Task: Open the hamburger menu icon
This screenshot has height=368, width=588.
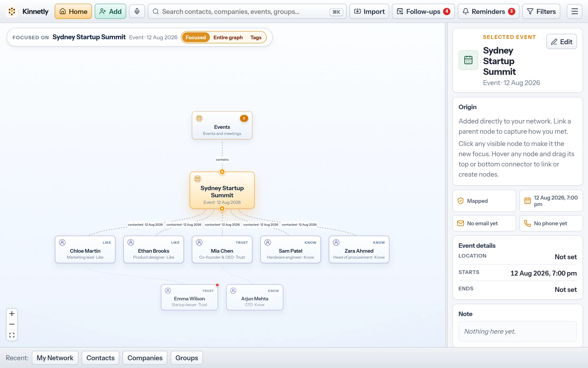Action: [575, 11]
